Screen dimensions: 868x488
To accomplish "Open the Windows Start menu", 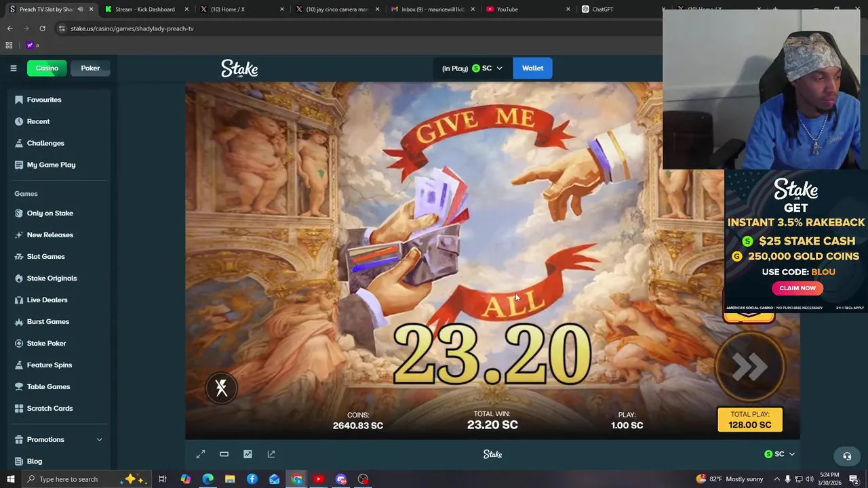I will pos(10,479).
